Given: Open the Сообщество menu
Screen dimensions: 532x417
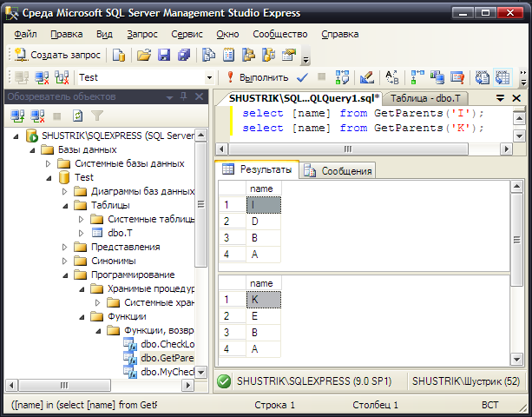Looking at the screenshot, I should pyautogui.click(x=280, y=34).
